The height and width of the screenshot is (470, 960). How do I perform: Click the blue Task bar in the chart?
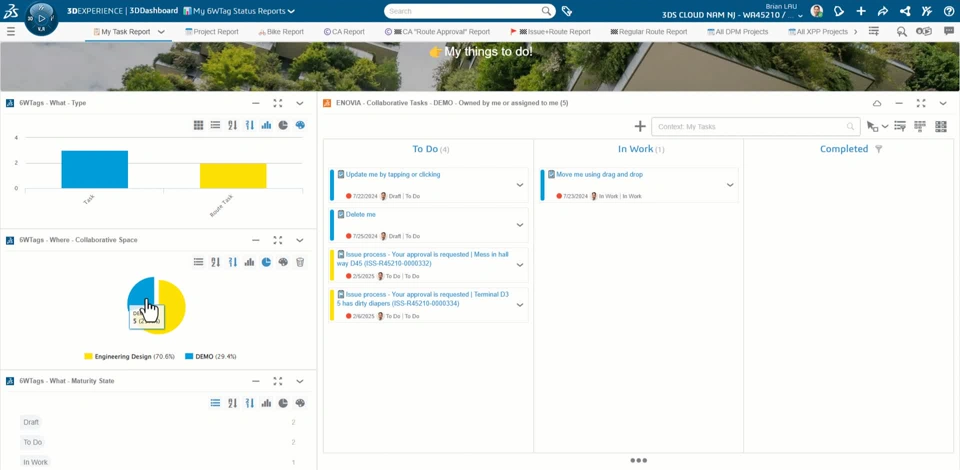click(95, 170)
